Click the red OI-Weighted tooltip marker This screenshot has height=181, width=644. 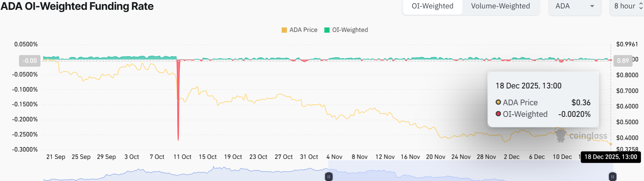click(x=498, y=114)
